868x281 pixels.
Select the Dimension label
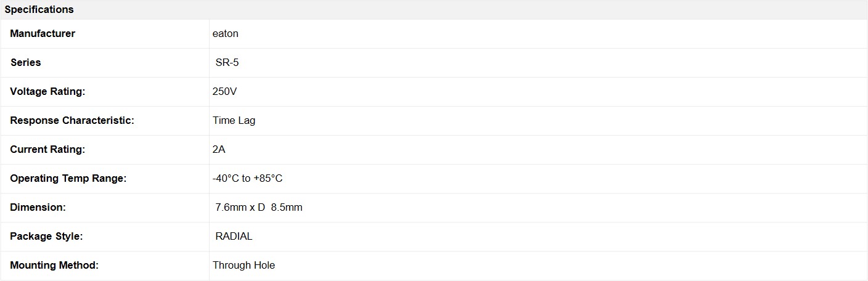pos(38,208)
